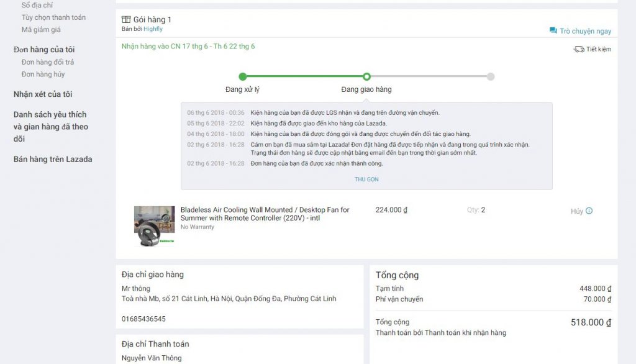Image resolution: width=636 pixels, height=364 pixels.
Task: Click the Đơn hàng của bạn đã được xác nhận message
Action: tap(317, 163)
